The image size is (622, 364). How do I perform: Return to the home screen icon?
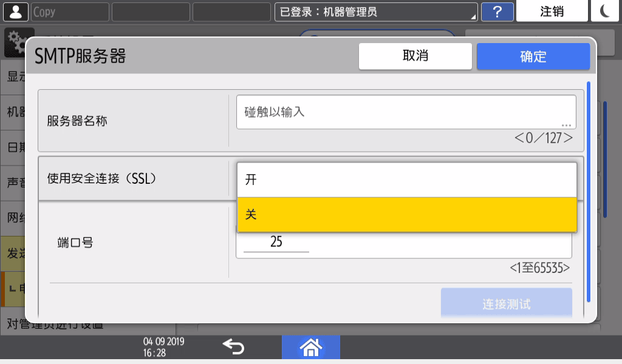(x=311, y=347)
